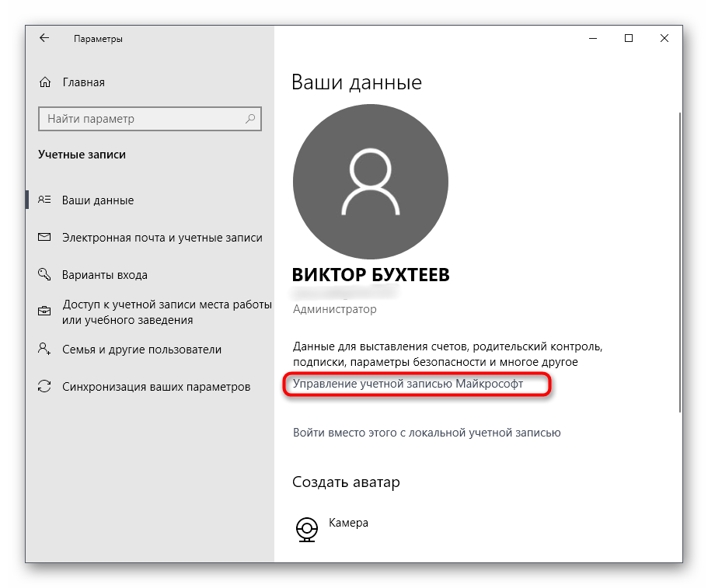Click the envelope icon for Электронная почта
The height and width of the screenshot is (588, 708).
(44, 237)
